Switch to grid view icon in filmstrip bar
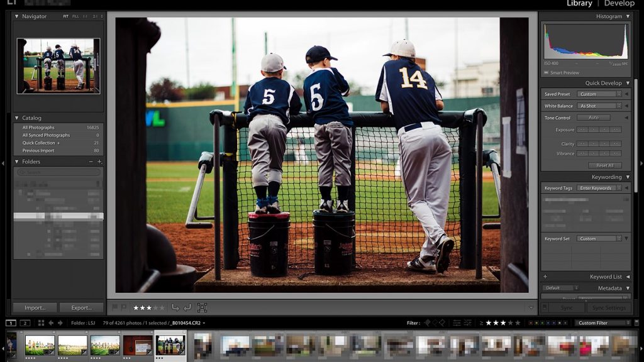 tap(41, 323)
